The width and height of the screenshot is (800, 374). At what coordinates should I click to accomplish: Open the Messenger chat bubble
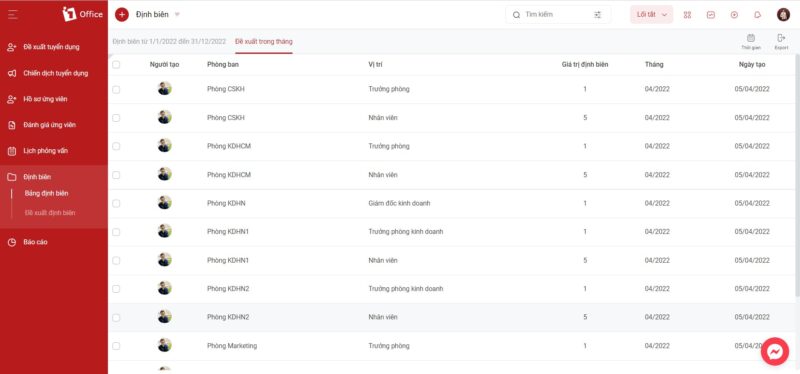coord(774,351)
